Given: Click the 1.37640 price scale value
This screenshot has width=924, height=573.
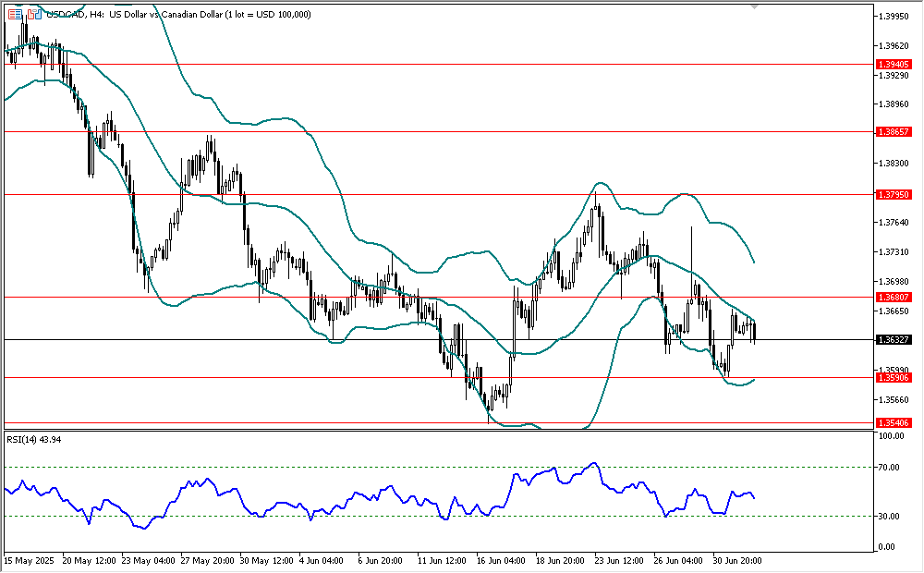Looking at the screenshot, I should pyautogui.click(x=894, y=222).
